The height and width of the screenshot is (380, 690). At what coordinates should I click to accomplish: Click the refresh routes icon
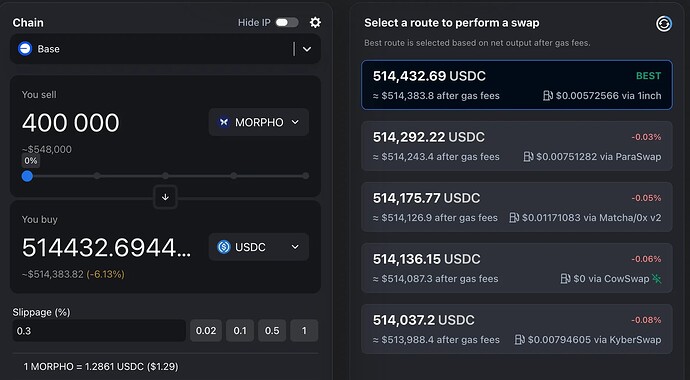[664, 23]
